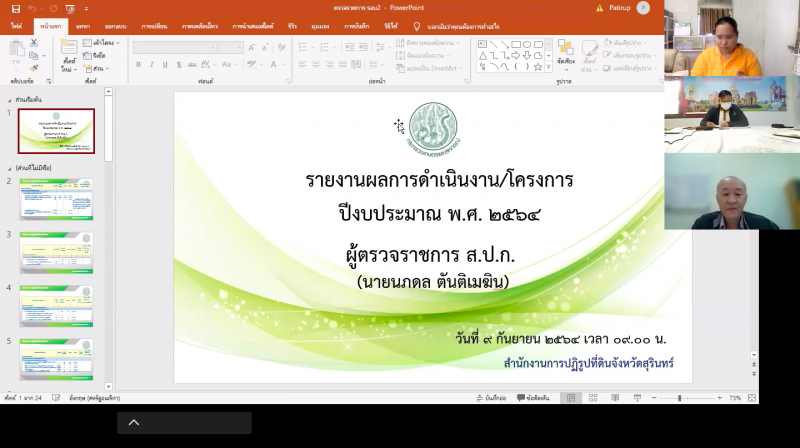Open the slide Layout dropdown
800x448 pixels.
pyautogui.click(x=102, y=43)
